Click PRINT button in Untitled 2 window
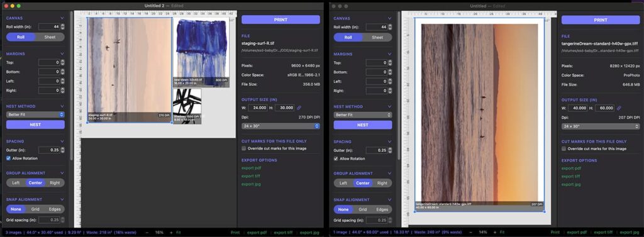 point(280,19)
